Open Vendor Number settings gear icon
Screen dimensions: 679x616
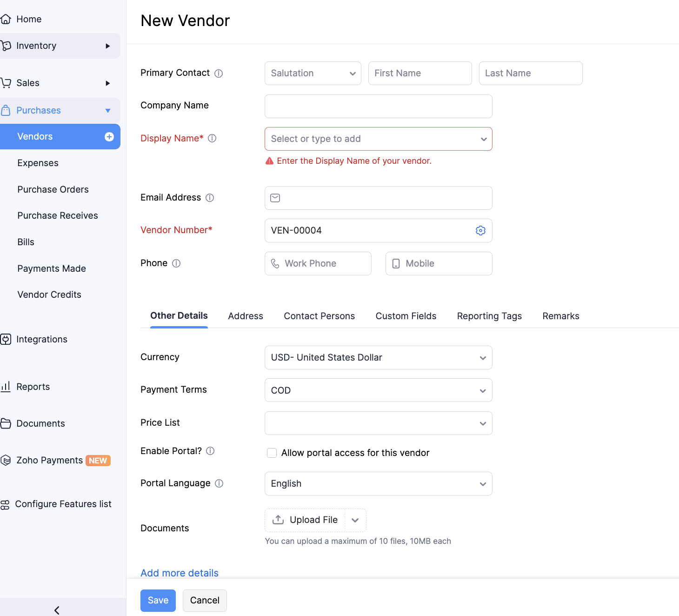pyautogui.click(x=480, y=231)
